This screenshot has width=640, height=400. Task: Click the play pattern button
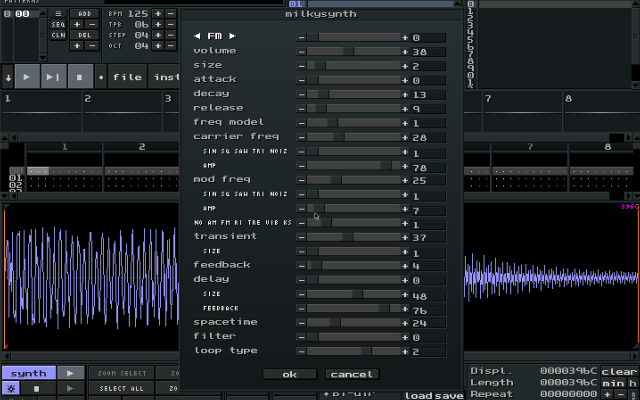[53, 77]
